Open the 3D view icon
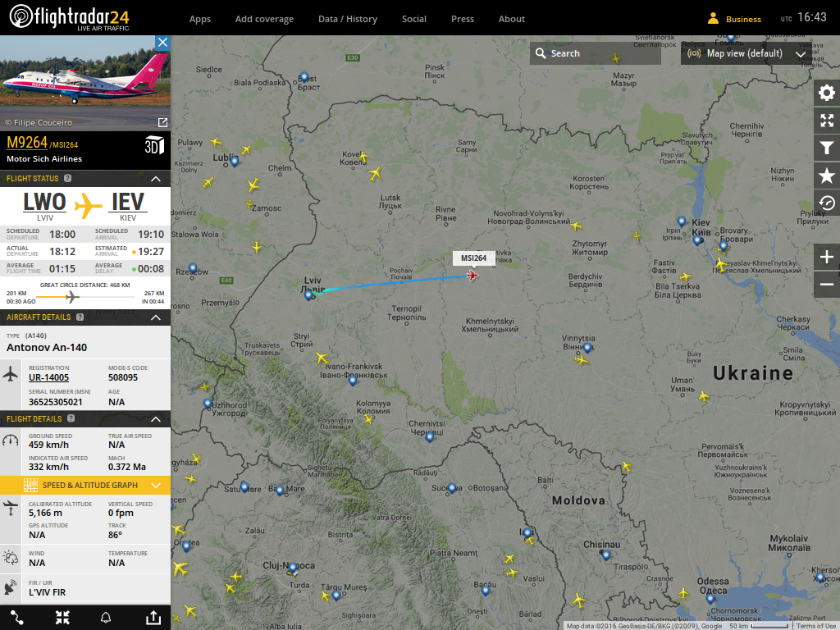The width and height of the screenshot is (840, 630). (x=154, y=145)
